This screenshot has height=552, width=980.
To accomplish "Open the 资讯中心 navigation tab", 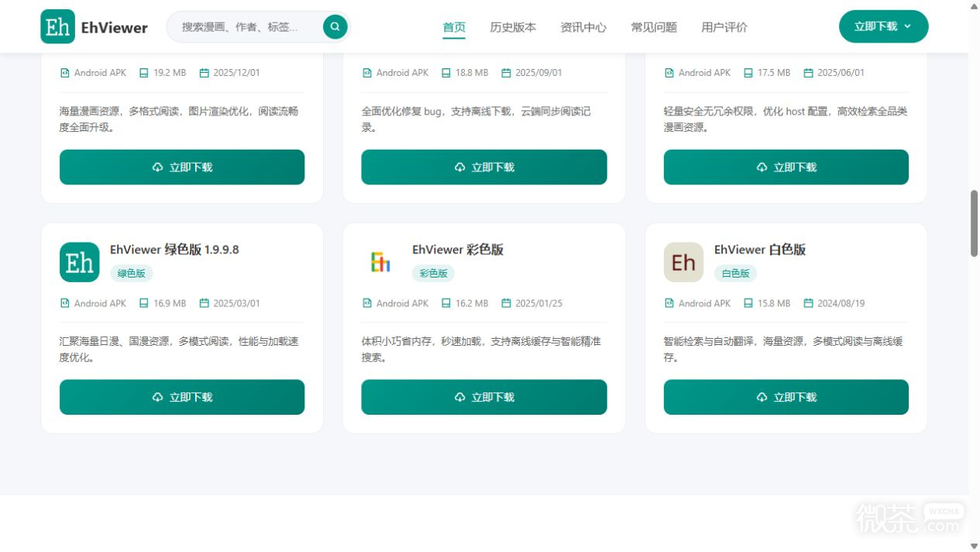I will (x=583, y=27).
